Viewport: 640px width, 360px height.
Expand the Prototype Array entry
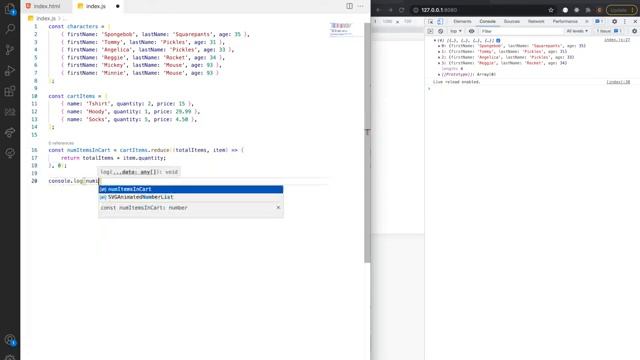(439, 75)
